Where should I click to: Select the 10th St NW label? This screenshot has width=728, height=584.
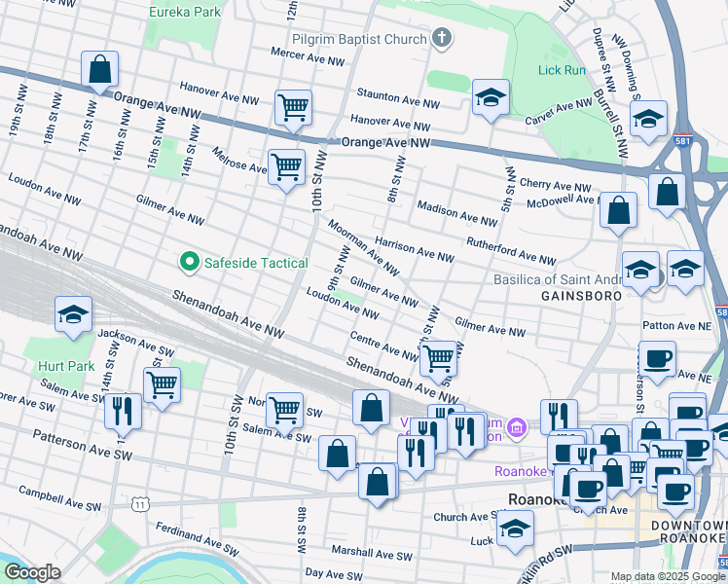point(319,181)
